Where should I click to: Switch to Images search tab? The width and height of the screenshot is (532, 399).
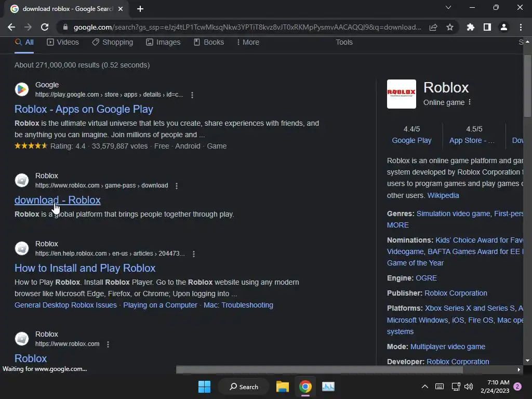(x=163, y=43)
